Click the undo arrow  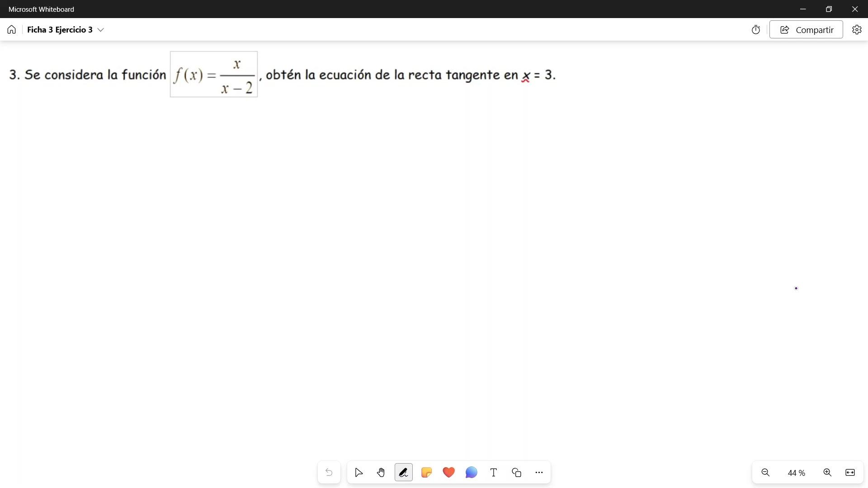329,473
